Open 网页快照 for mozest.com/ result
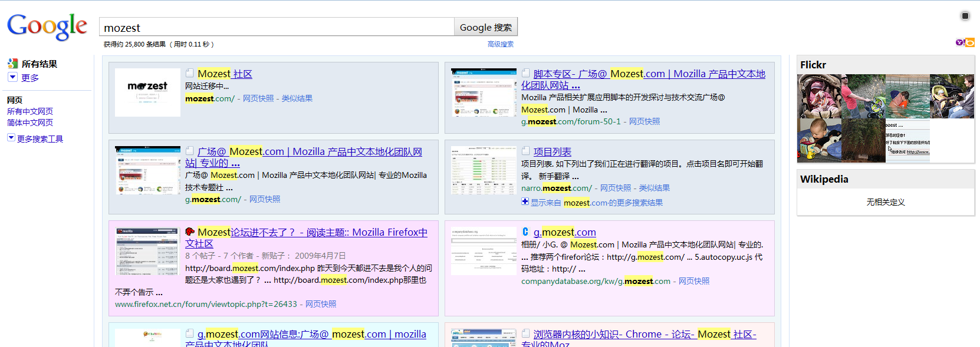Screen dimensions: 980x347 258,98
